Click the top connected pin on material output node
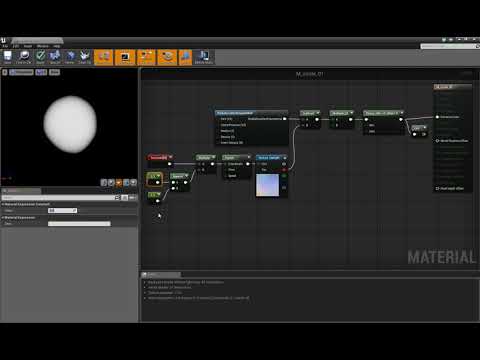 (x=437, y=117)
